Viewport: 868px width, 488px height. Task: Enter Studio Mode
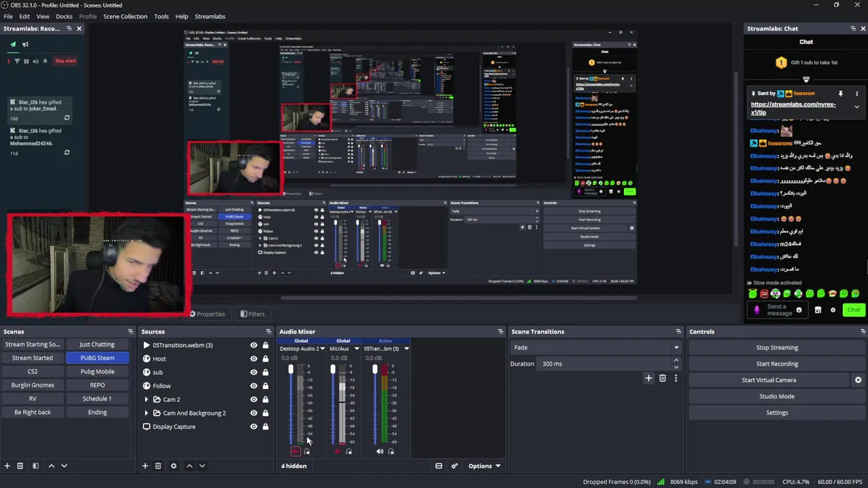point(777,396)
